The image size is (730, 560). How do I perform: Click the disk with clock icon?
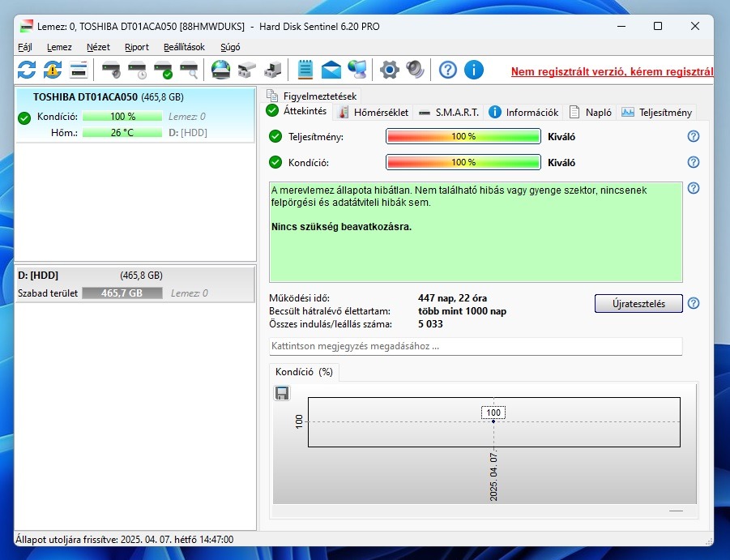[x=138, y=71]
